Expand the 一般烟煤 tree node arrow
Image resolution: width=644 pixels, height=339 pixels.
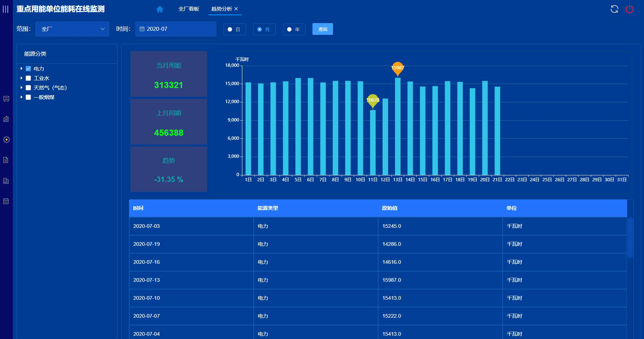coord(22,97)
